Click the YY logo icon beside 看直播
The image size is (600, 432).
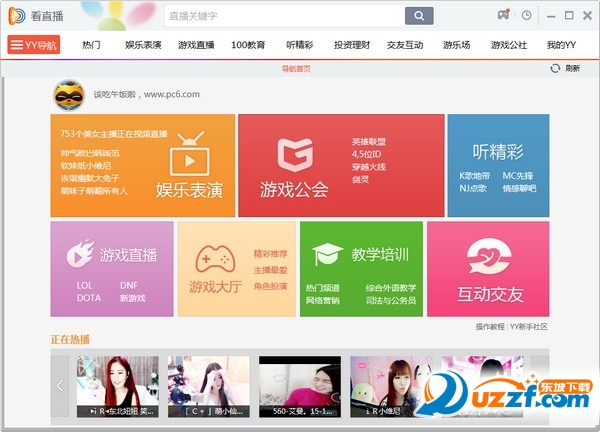click(17, 16)
